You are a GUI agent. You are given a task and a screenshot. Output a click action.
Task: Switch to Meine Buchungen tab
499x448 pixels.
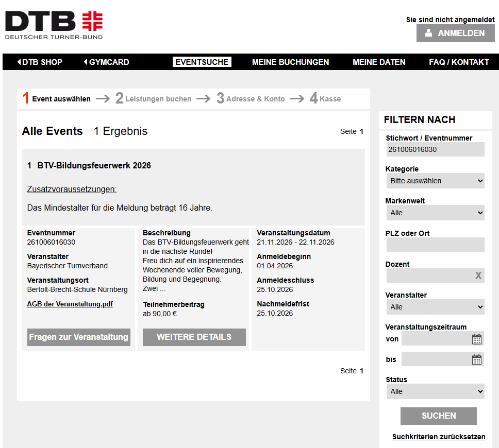[290, 62]
